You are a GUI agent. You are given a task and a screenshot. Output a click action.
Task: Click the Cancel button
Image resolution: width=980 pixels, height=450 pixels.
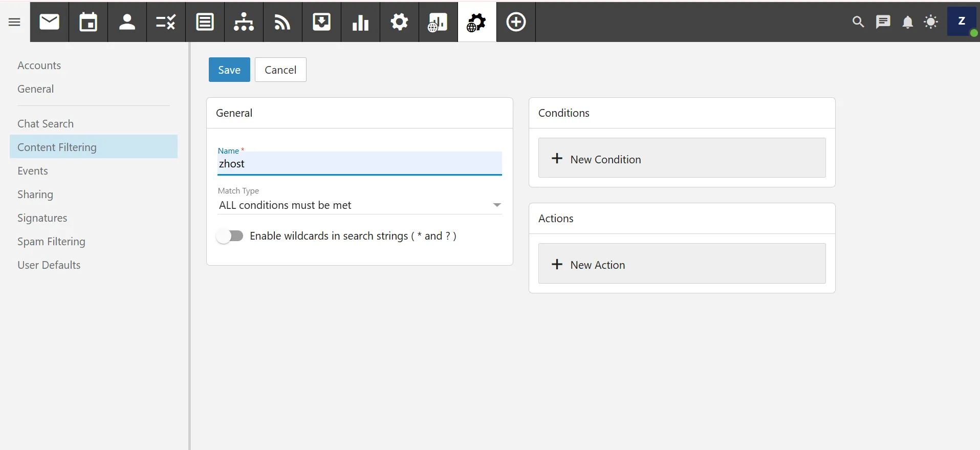click(280, 70)
